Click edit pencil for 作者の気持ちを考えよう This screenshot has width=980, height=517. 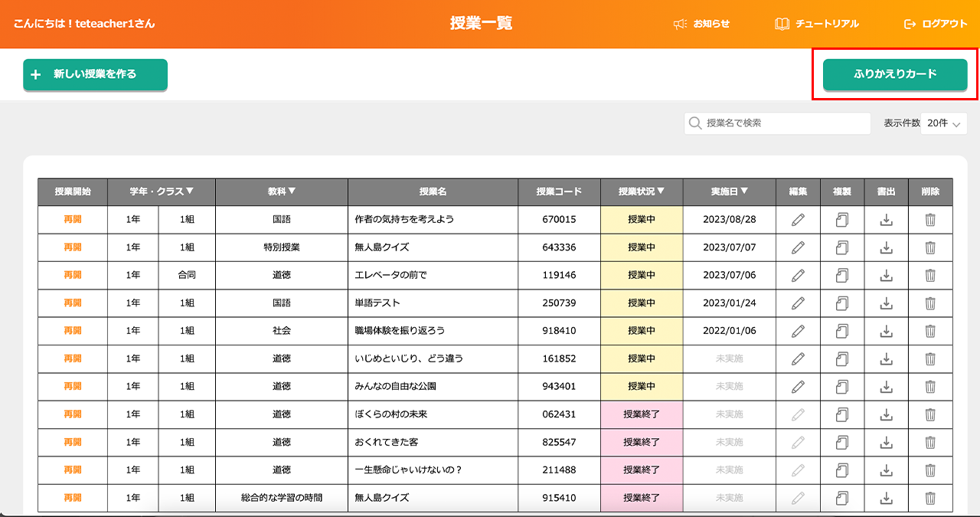[x=798, y=220]
